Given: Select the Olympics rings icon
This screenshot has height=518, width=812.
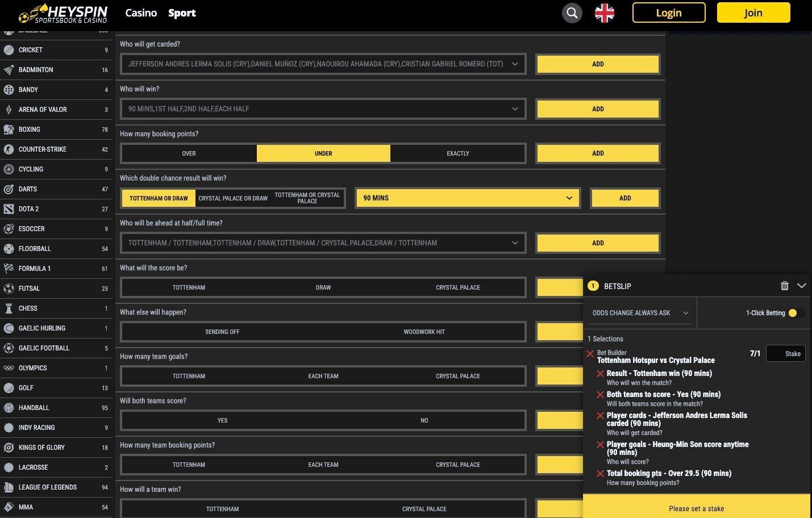Looking at the screenshot, I should click(9, 368).
